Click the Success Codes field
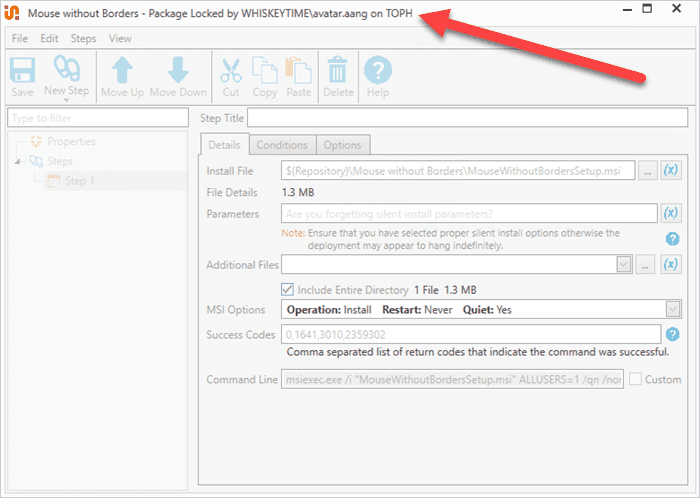700x498 pixels. 471,334
